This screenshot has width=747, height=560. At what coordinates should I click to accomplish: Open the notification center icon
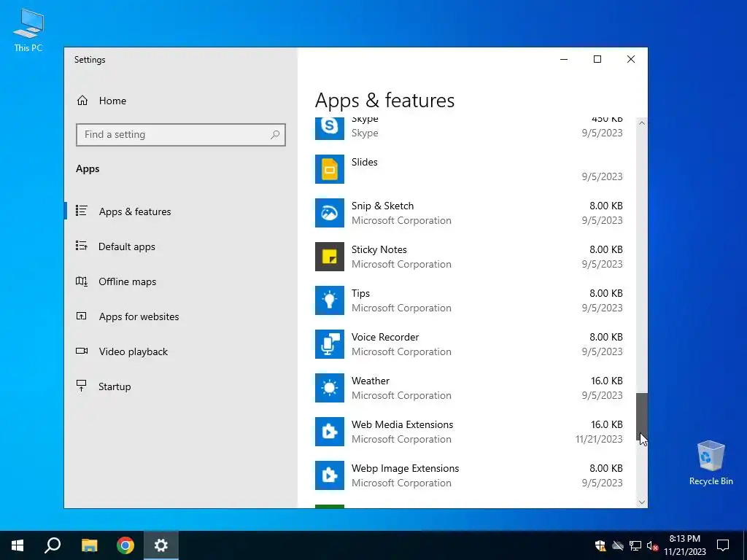tap(723, 545)
